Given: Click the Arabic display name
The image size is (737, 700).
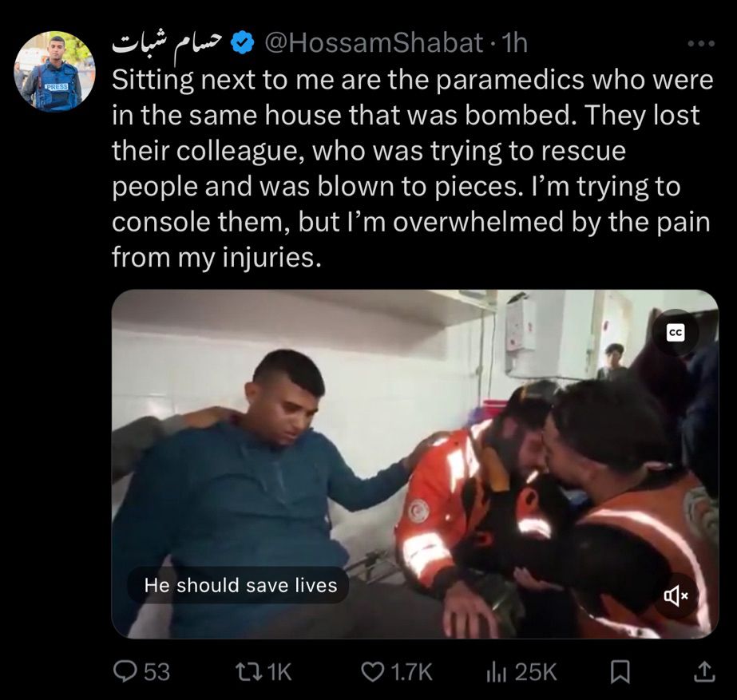Looking at the screenshot, I should (168, 44).
